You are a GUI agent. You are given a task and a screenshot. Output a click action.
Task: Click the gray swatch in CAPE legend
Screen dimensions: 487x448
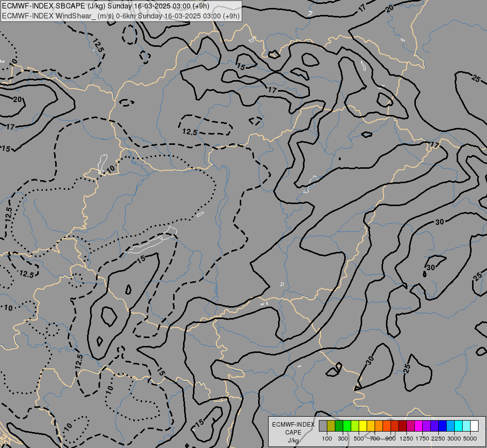click(323, 426)
